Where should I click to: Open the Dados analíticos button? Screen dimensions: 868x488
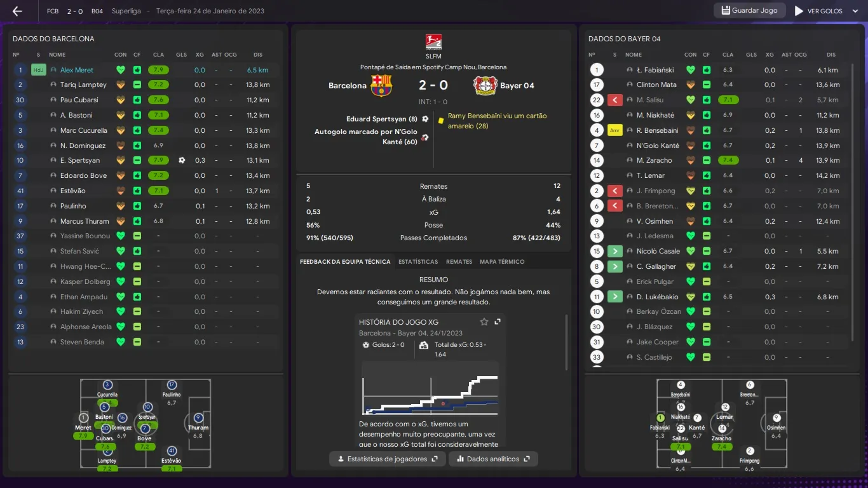click(x=493, y=459)
